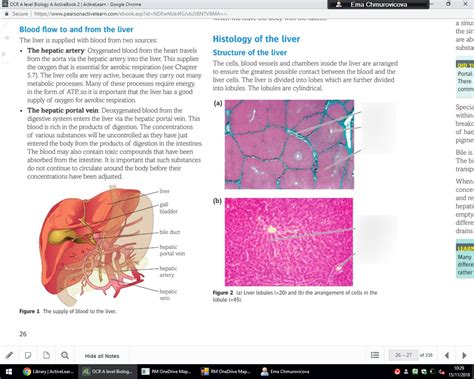Image resolution: width=474 pixels, height=379 pixels.
Task: Click the 'liver' diagram label
Action: pyautogui.click(x=164, y=191)
